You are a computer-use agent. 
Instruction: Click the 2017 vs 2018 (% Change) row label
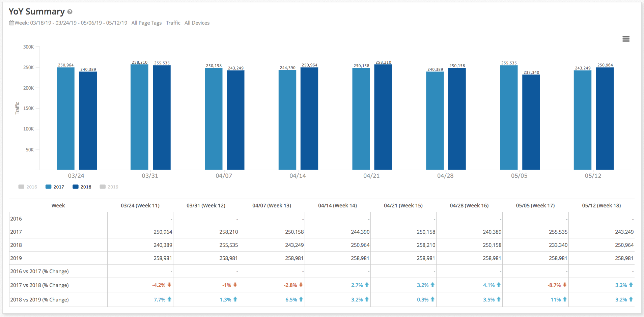(x=39, y=285)
